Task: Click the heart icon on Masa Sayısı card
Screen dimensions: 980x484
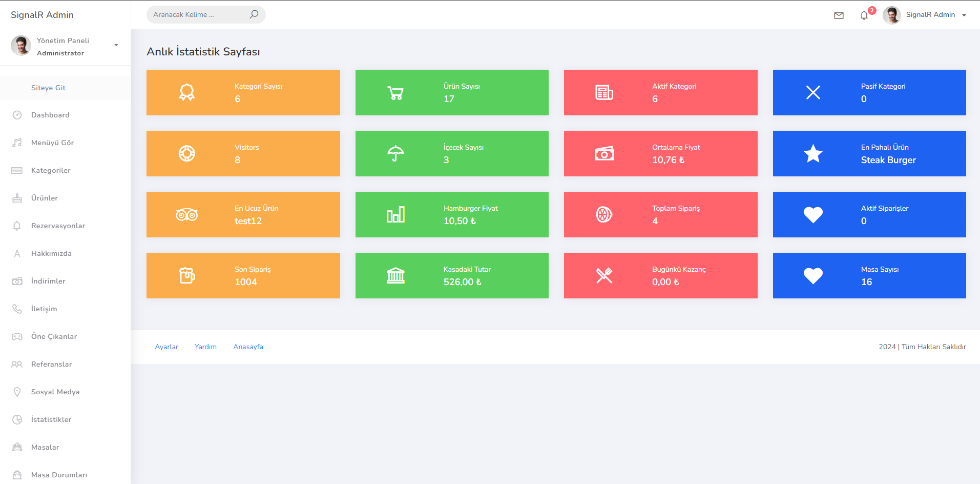Action: pos(813,276)
